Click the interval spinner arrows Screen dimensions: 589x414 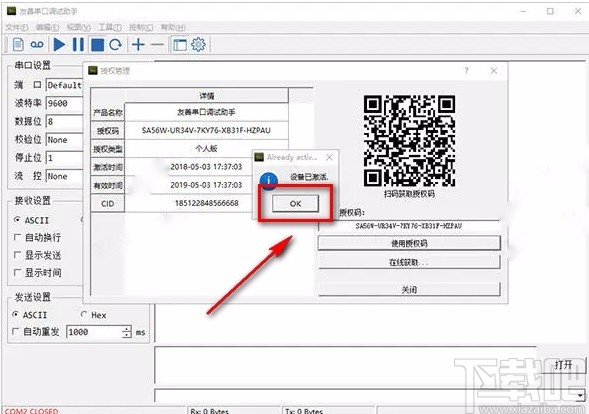pyautogui.click(x=127, y=332)
